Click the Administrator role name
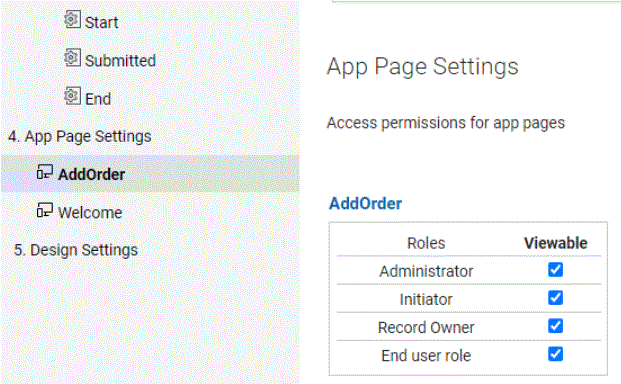 coord(426,271)
